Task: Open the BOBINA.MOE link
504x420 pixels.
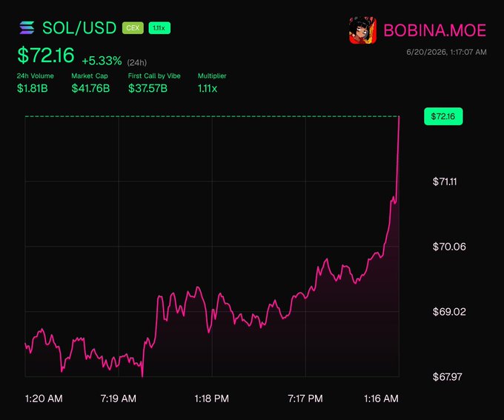Action: click(434, 30)
